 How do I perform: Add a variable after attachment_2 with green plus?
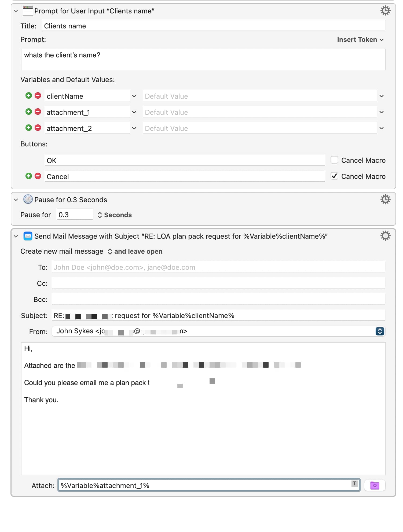point(29,128)
